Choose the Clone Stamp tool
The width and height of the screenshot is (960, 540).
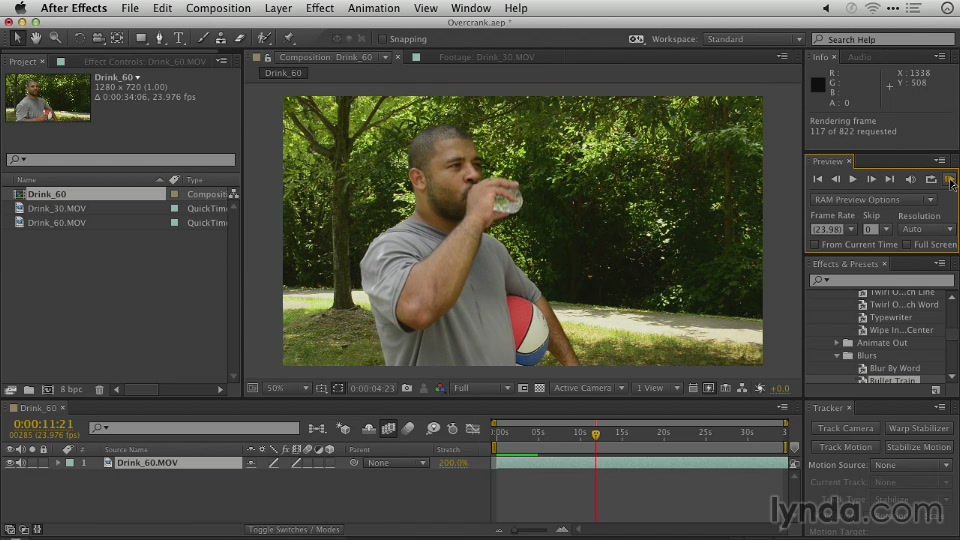point(221,38)
